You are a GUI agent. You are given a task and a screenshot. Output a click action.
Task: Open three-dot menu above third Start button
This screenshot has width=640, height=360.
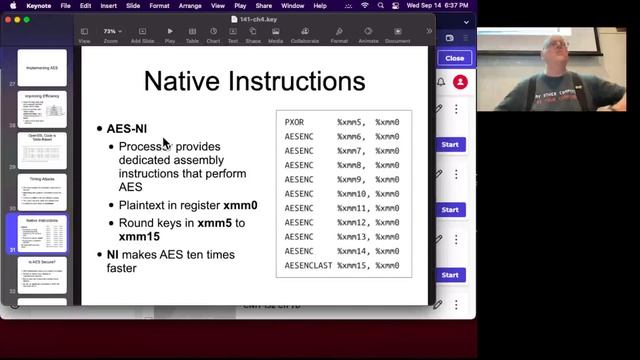456,240
